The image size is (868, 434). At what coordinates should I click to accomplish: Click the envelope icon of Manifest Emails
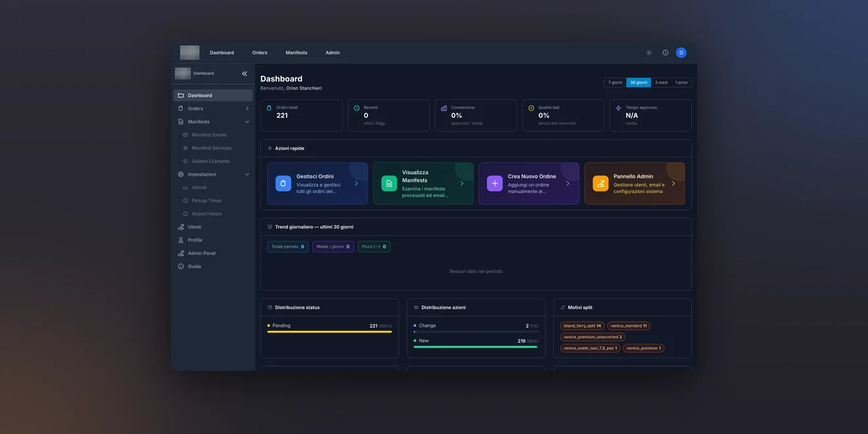(185, 135)
